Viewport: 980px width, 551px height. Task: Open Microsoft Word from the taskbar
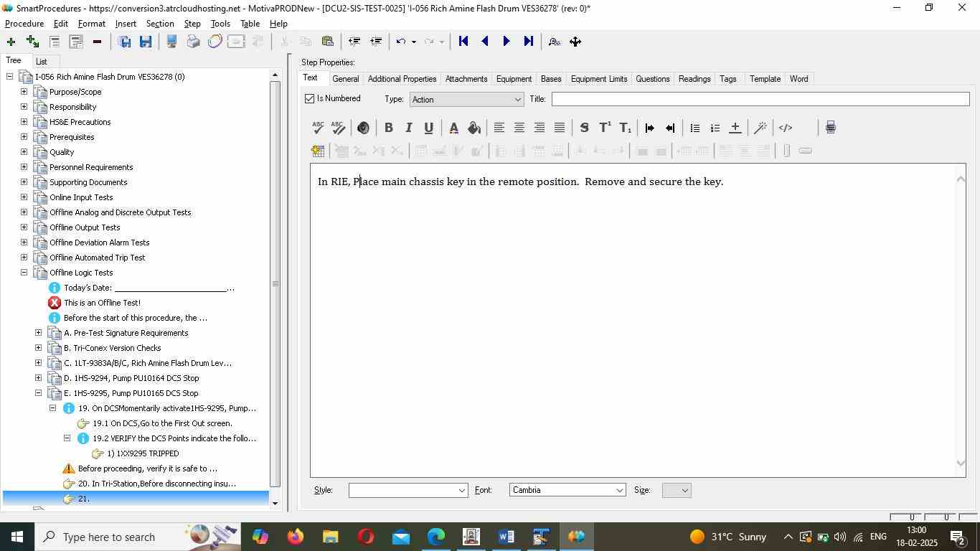click(x=506, y=537)
